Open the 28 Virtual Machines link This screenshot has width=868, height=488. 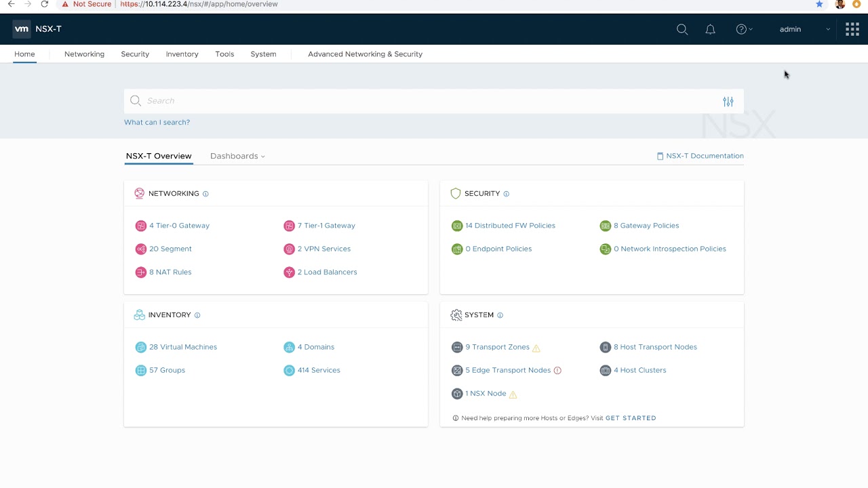[x=183, y=347]
